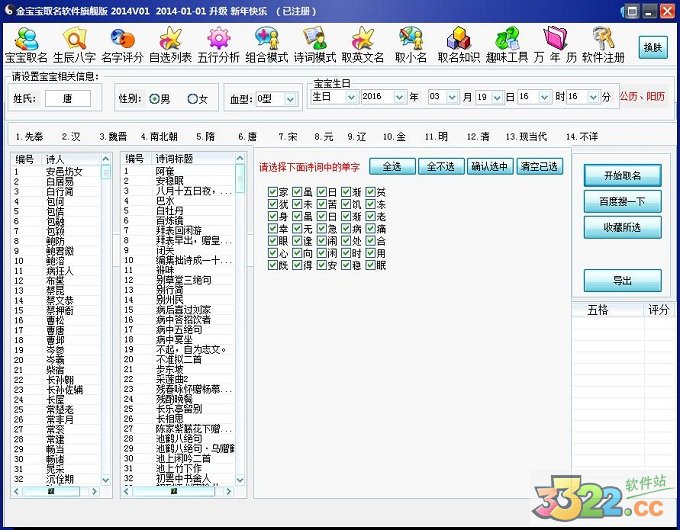Image resolution: width=680 pixels, height=530 pixels.
Task: Open the 血型 blood type dropdown
Action: (290, 99)
